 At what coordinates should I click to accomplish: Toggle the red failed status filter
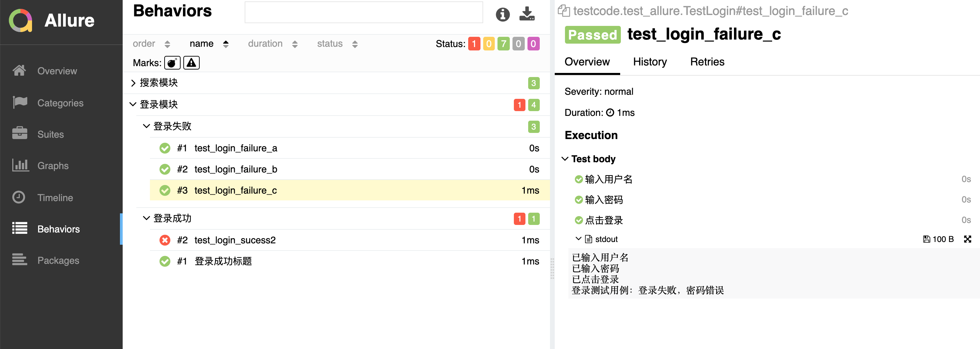coord(474,44)
